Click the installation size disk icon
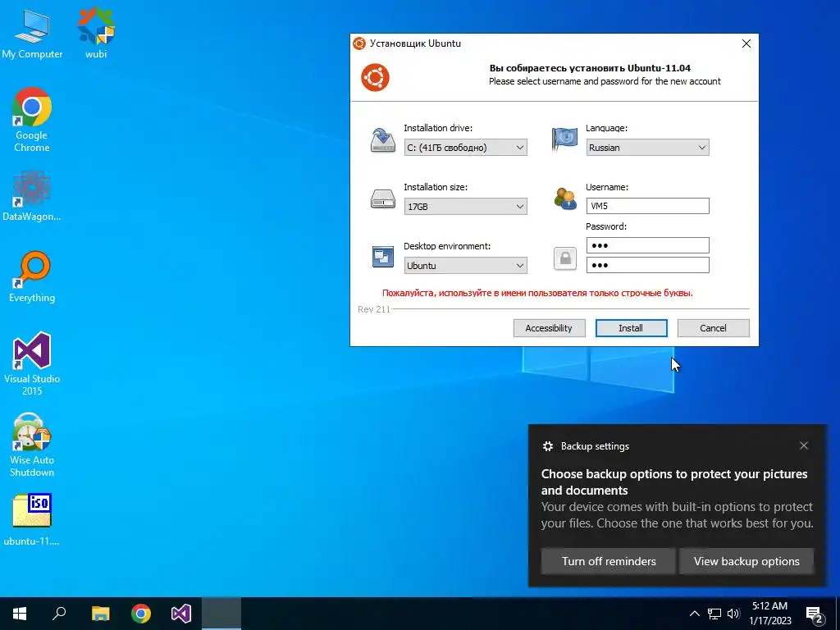This screenshot has width=840, height=630. click(382, 199)
